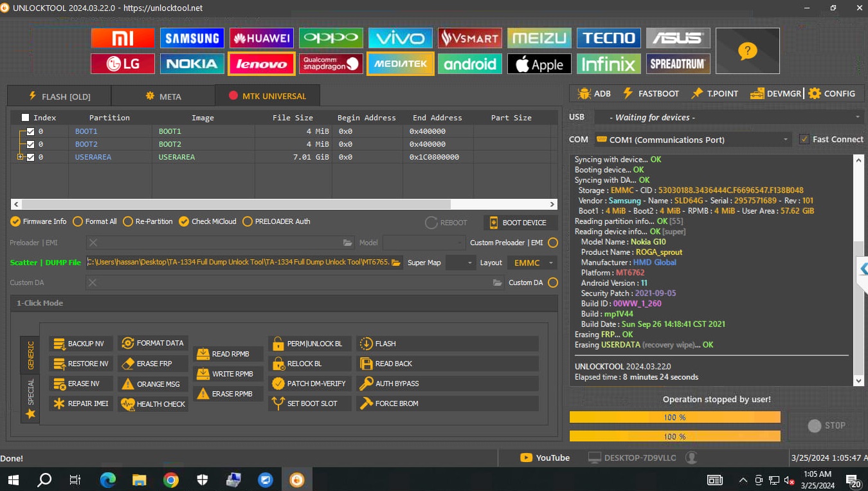This screenshot has height=491, width=868.
Task: Select the Apple brand logo
Action: tap(539, 64)
